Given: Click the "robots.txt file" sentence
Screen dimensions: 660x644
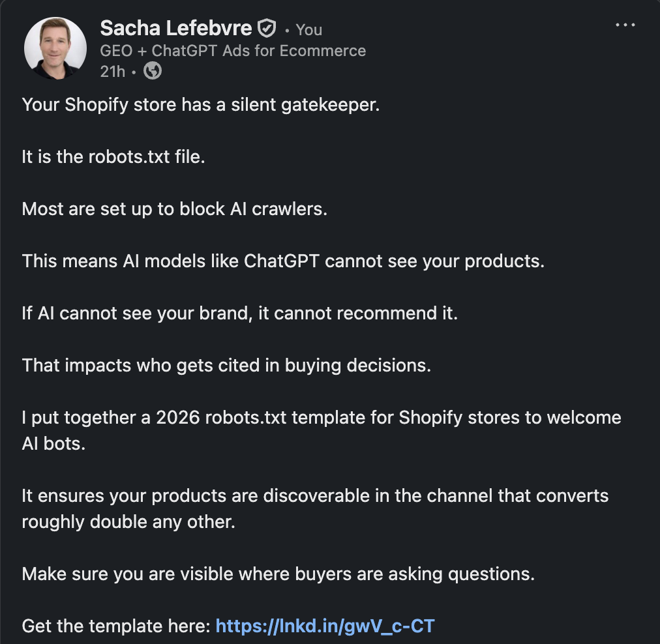Looking at the screenshot, I should [x=113, y=157].
